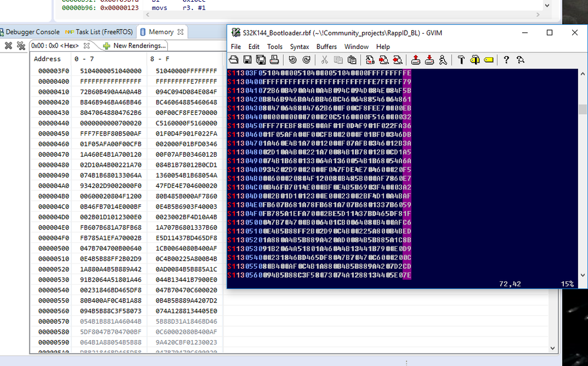
Task: Select the 0x00 : 0x0 <Hex> rendering tab
Action: pyautogui.click(x=55, y=45)
